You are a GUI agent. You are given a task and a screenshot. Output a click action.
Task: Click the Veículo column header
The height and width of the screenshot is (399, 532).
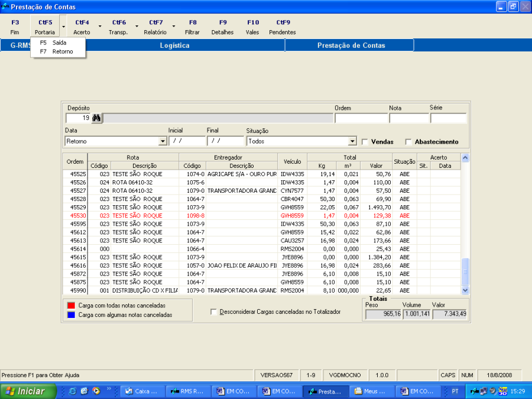pos(293,161)
